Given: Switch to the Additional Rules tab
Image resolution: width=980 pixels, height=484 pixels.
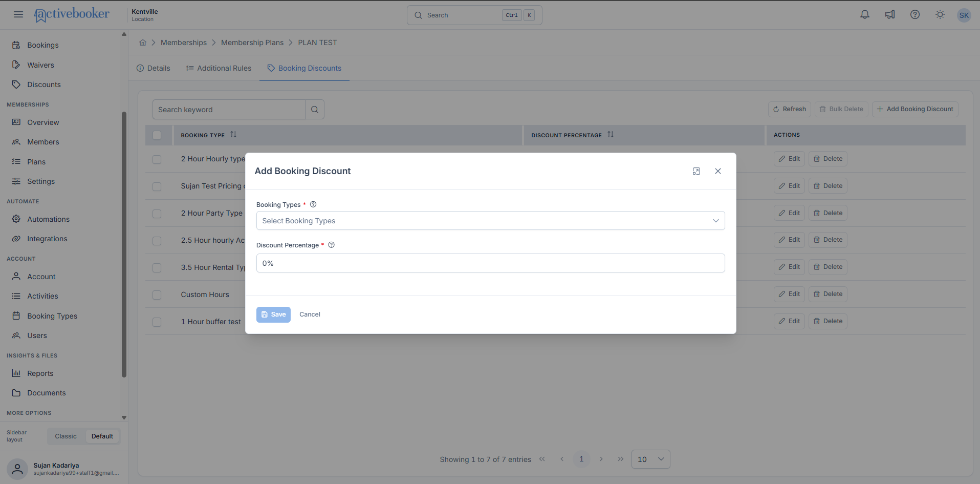Looking at the screenshot, I should pyautogui.click(x=219, y=68).
